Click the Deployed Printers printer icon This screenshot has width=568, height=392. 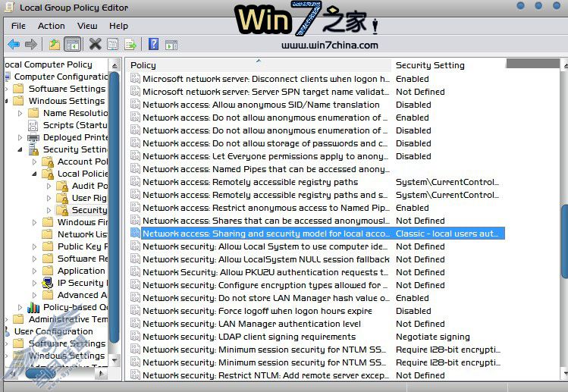[33, 137]
